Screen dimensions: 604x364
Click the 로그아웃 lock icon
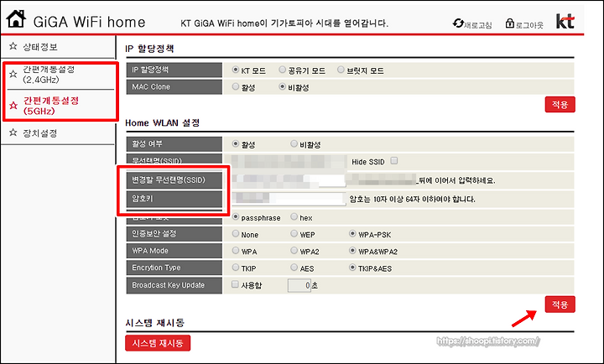point(510,23)
